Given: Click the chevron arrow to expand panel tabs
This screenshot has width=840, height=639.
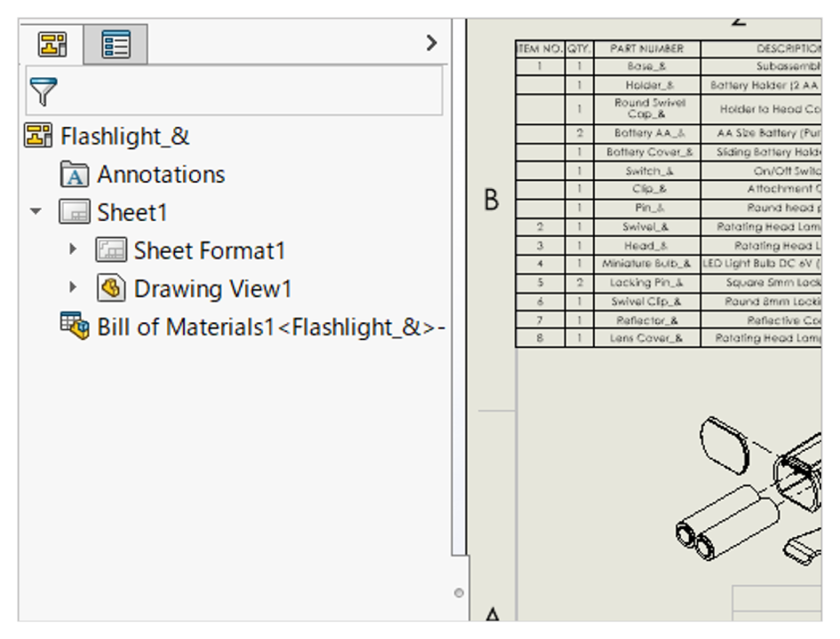Looking at the screenshot, I should point(432,43).
